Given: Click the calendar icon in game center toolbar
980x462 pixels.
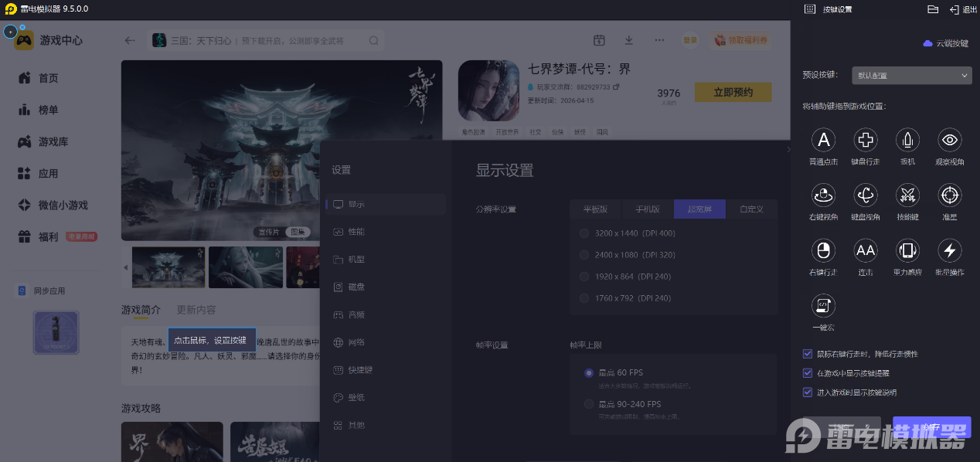Looking at the screenshot, I should pyautogui.click(x=598, y=40).
